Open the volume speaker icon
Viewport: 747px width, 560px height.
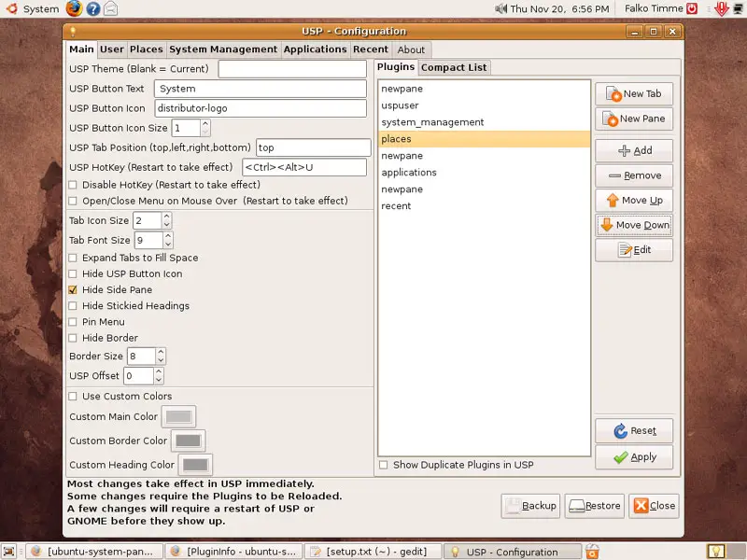[x=500, y=8]
